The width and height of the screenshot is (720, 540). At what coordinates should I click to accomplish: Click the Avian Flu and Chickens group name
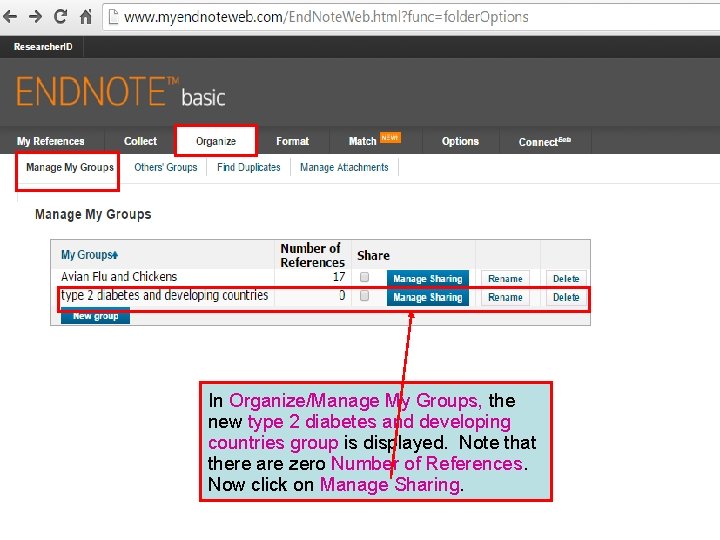coord(119,276)
